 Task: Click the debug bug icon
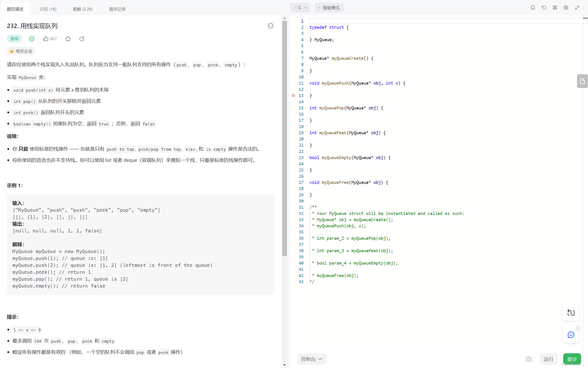pyautogui.click(x=529, y=359)
